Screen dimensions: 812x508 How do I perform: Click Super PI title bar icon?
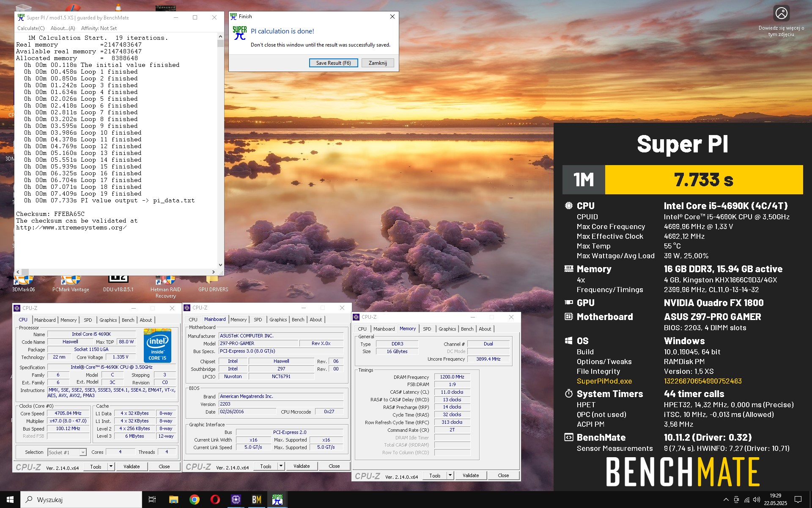point(21,17)
